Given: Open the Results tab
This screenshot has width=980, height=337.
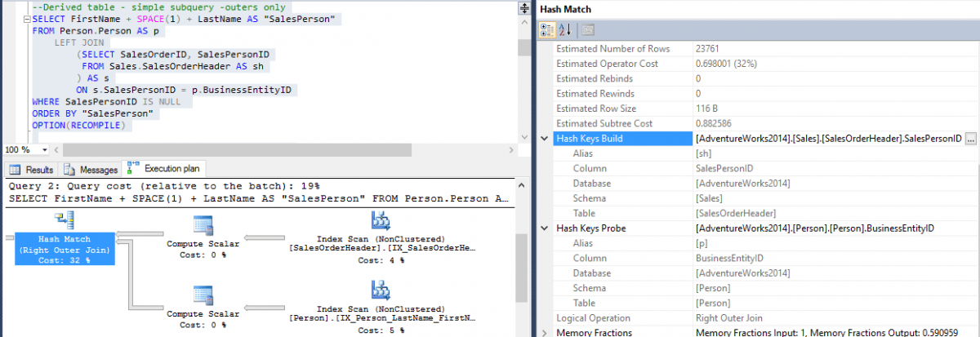Looking at the screenshot, I should [x=33, y=170].
